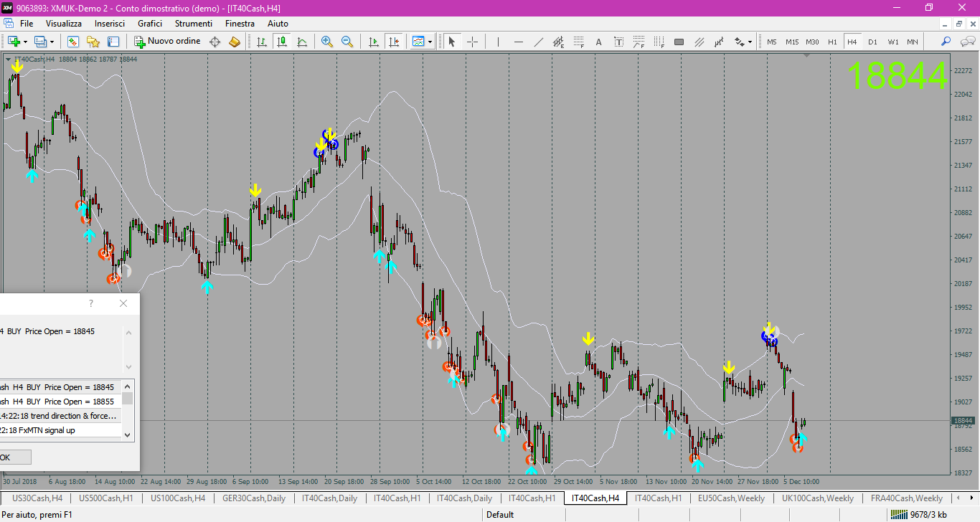Image resolution: width=980 pixels, height=522 pixels.
Task: Switch timeframe to W1
Action: coord(892,42)
